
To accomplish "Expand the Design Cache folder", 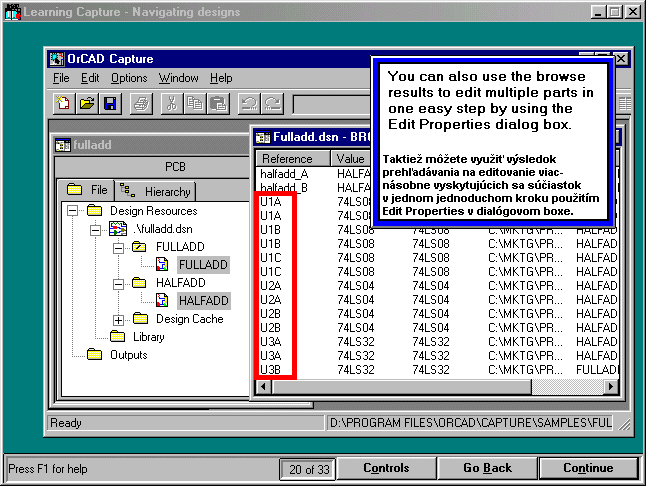I will tap(119, 319).
